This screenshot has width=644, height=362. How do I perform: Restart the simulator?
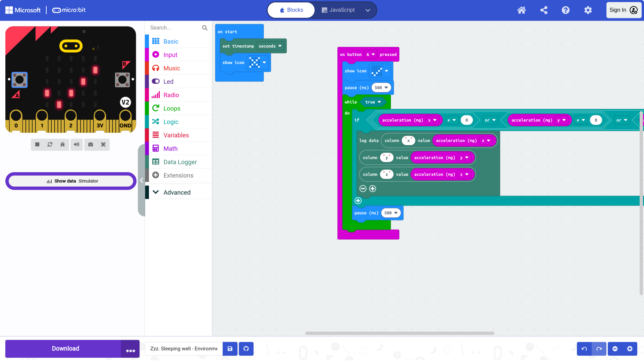pos(50,144)
